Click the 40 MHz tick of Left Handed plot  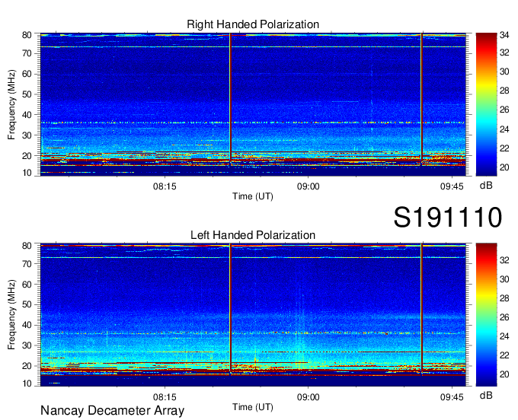[x=27, y=326]
